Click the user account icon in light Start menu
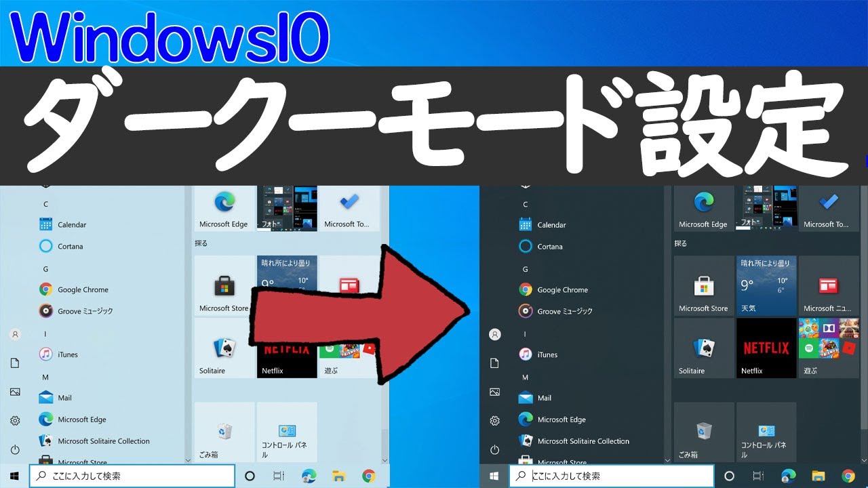Viewport: 868px width, 488px height. click(15, 334)
